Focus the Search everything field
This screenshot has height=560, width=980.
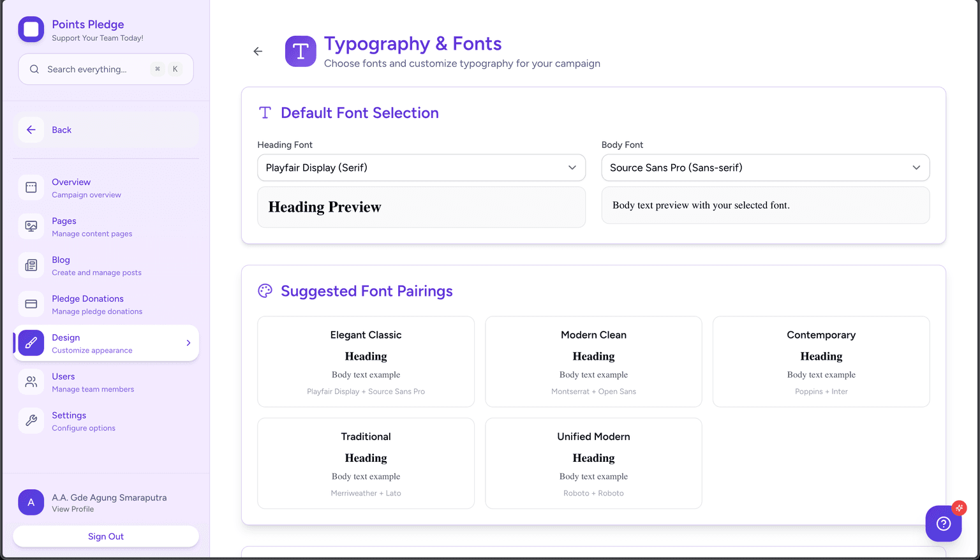(x=96, y=70)
